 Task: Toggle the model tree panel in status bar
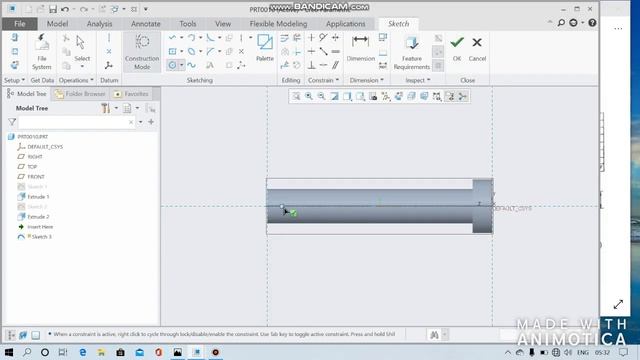point(11,335)
